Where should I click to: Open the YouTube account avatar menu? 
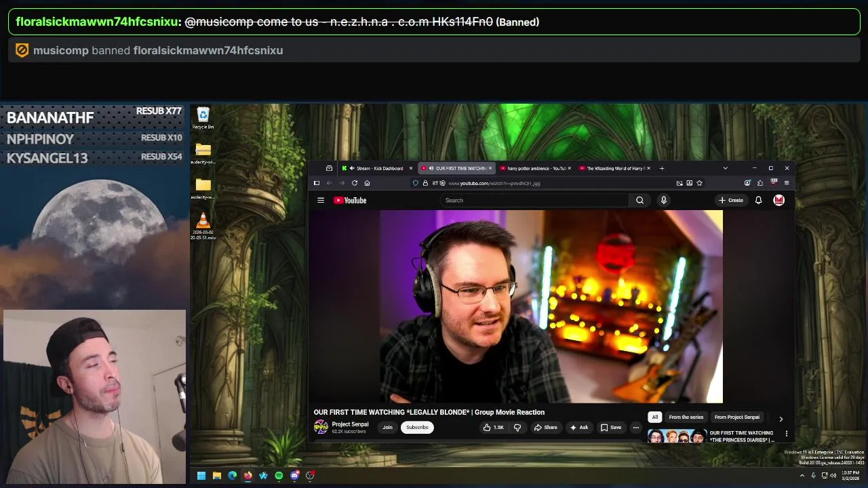779,200
